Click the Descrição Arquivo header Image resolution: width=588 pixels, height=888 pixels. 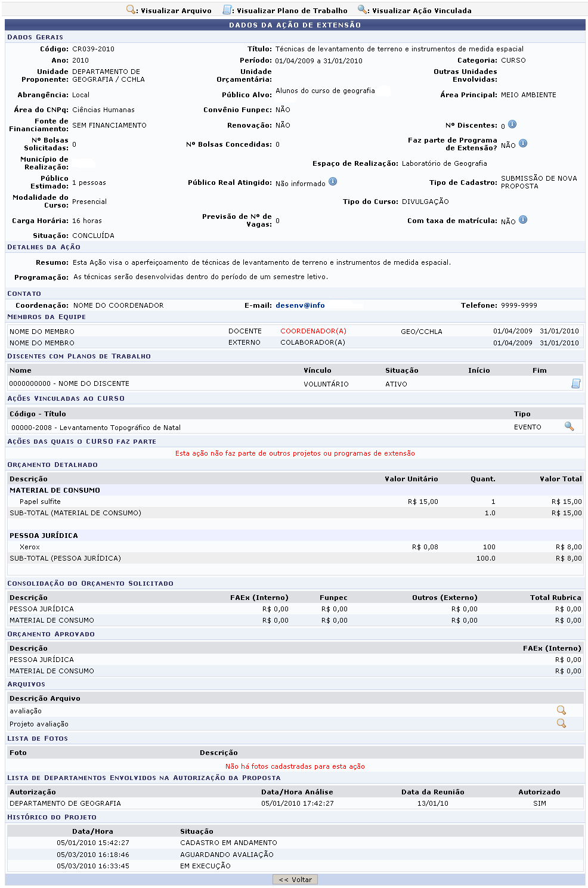tap(45, 698)
